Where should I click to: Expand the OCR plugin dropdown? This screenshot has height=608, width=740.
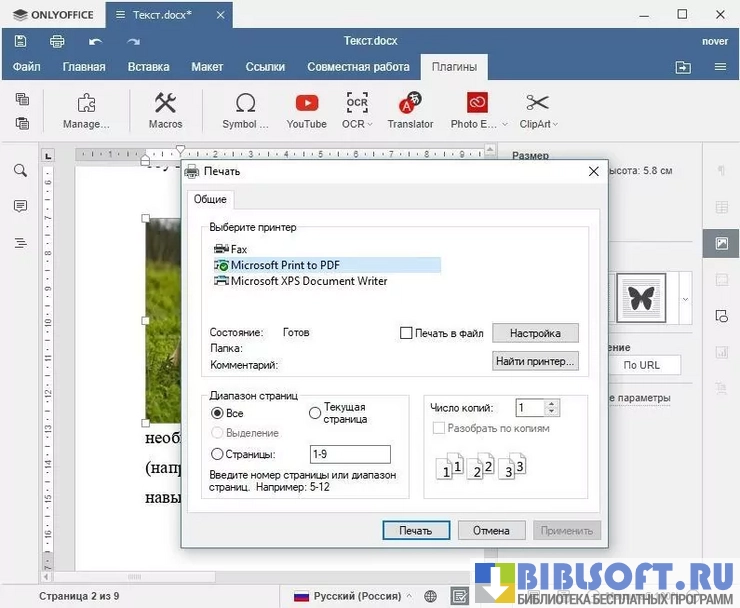pyautogui.click(x=370, y=125)
